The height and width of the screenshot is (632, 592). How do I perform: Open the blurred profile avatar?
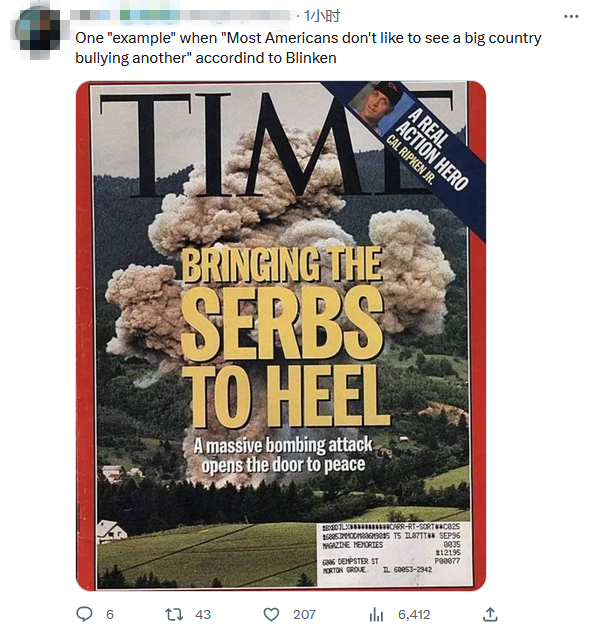pyautogui.click(x=38, y=30)
